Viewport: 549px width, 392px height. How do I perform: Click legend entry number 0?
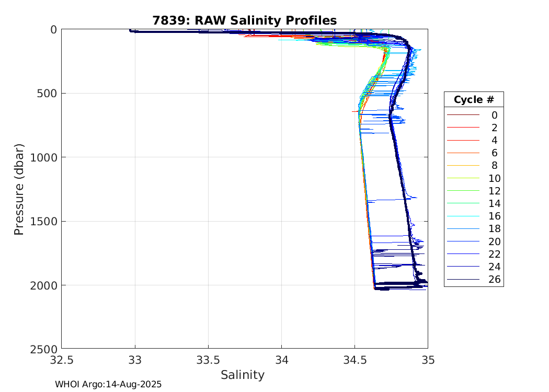(494, 115)
